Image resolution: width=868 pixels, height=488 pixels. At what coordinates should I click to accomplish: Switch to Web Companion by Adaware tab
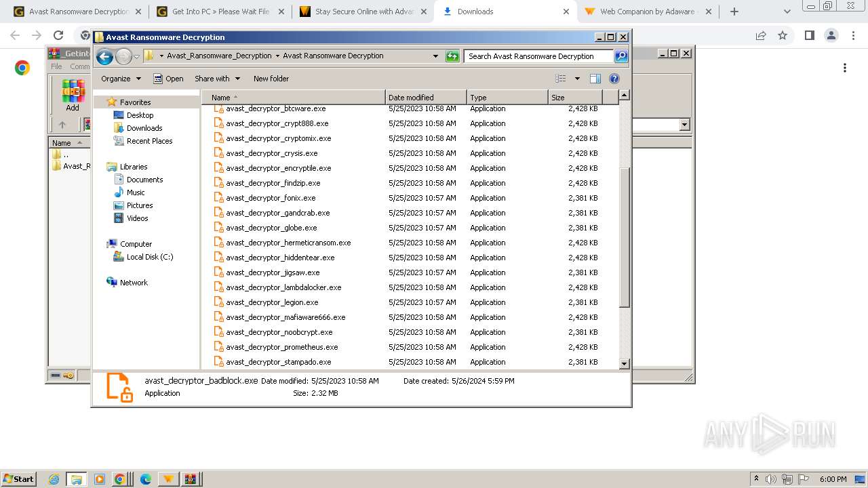click(x=647, y=12)
